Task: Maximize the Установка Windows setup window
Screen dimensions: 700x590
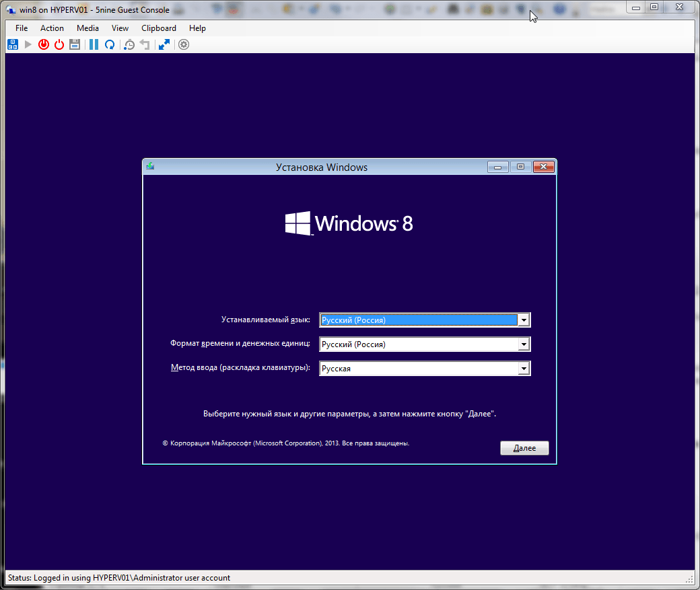Action: tap(520, 167)
